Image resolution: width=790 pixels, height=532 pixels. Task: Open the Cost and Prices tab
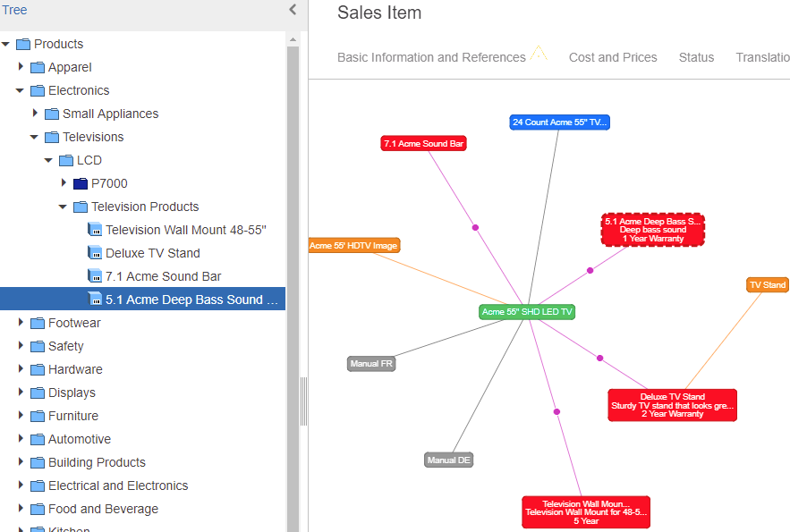[613, 57]
